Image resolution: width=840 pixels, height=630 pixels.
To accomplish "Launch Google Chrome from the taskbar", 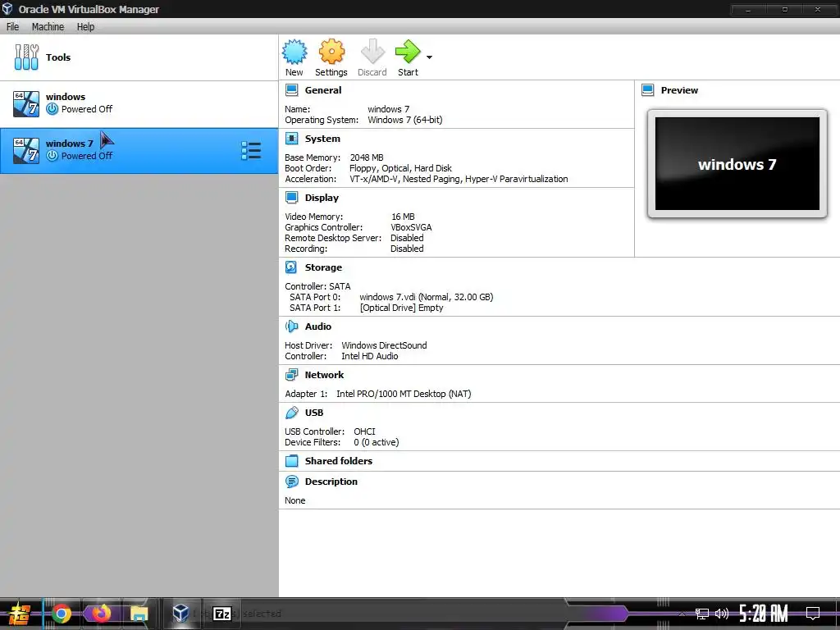I will (x=61, y=614).
